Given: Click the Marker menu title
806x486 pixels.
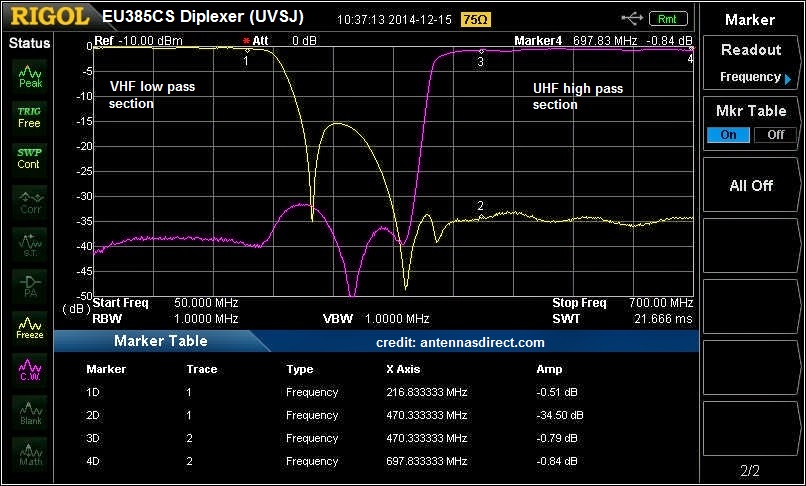Looking at the screenshot, I should click(750, 19).
